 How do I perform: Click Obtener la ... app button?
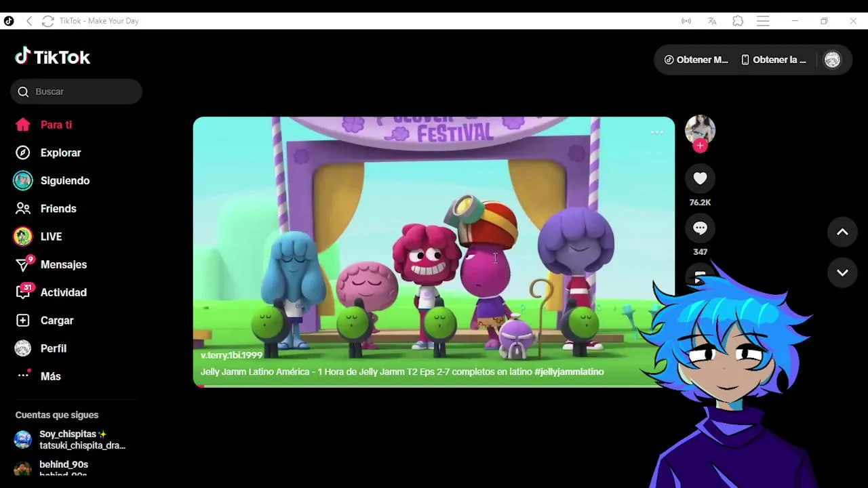[x=774, y=60]
